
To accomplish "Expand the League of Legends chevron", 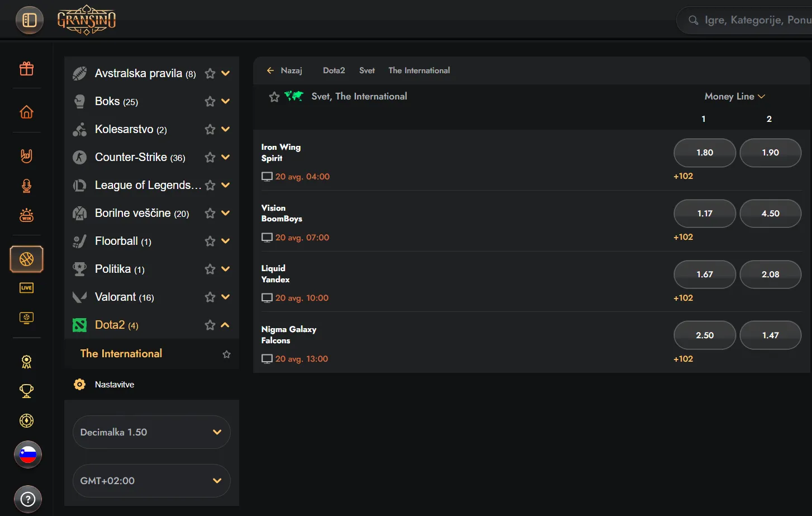I will click(226, 185).
